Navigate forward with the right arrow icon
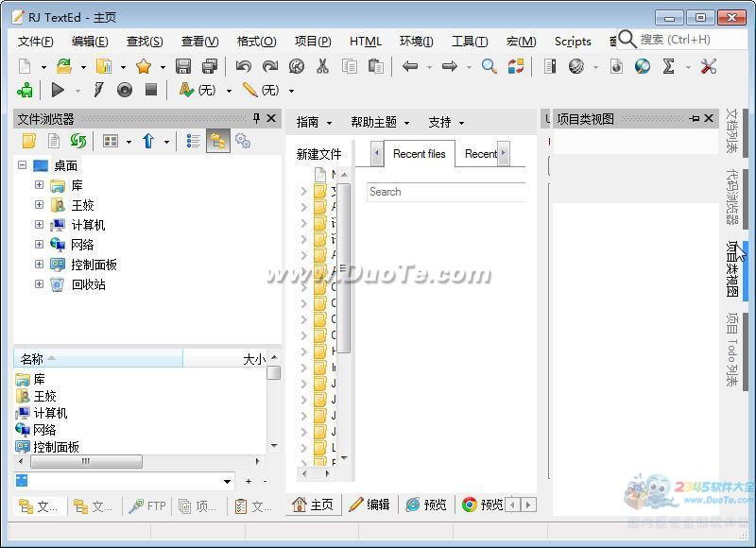 450,66
